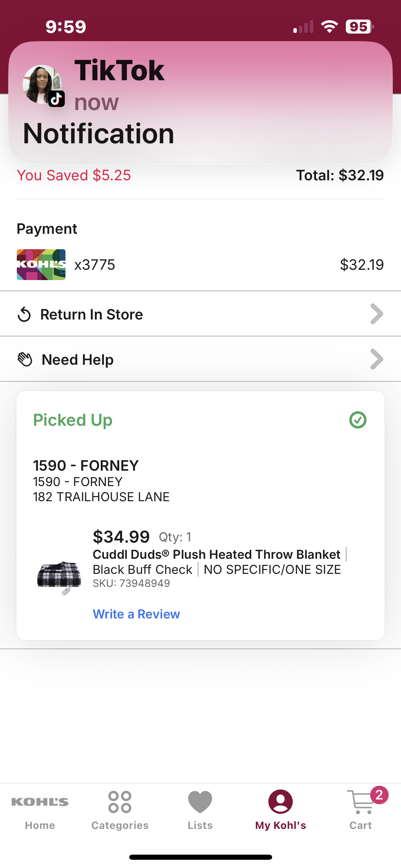This screenshot has height=868, width=401.
Task: Open the Categories tab
Action: pyautogui.click(x=120, y=810)
